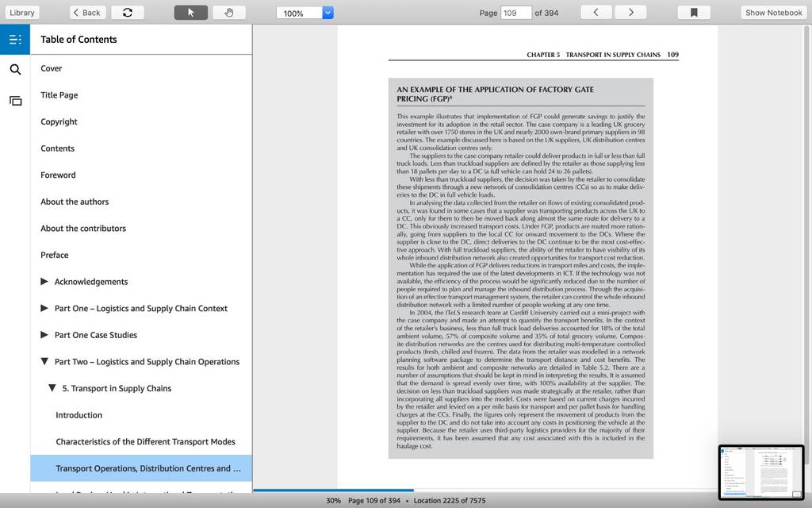The width and height of the screenshot is (812, 508).
Task: Bookmark this page with bookmark icon
Action: (x=694, y=13)
